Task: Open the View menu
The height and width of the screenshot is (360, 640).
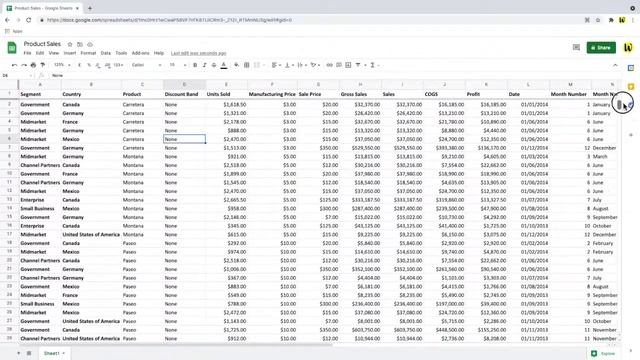Action: (x=54, y=53)
